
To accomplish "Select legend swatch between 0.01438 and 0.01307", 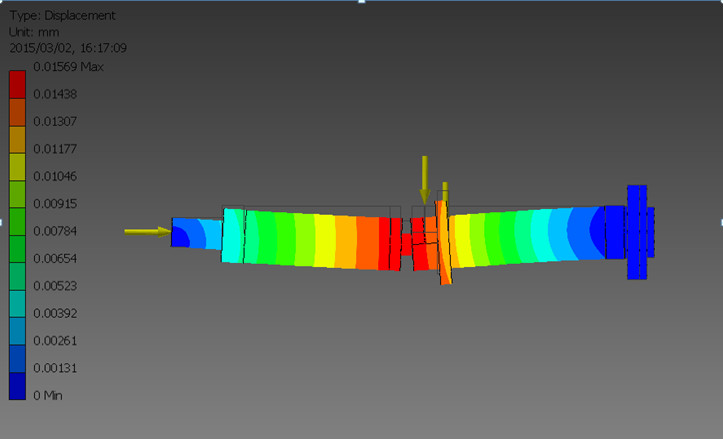I will [x=17, y=112].
